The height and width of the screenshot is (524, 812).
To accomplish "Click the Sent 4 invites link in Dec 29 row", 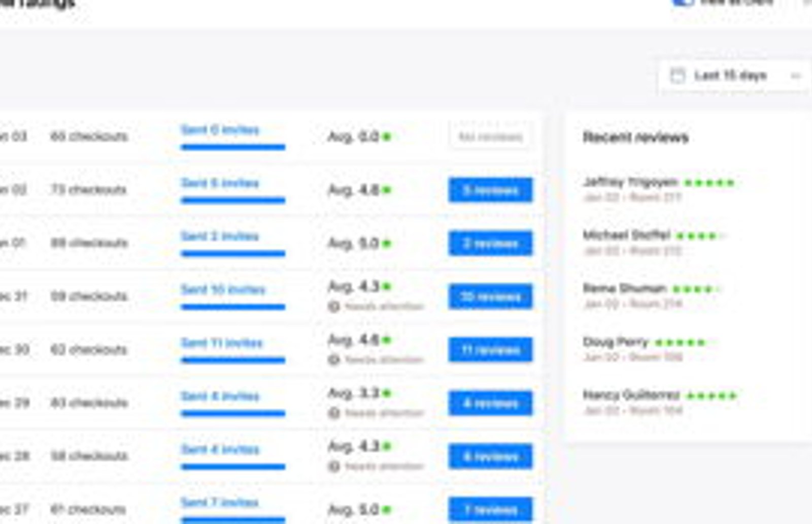I will [x=220, y=397].
